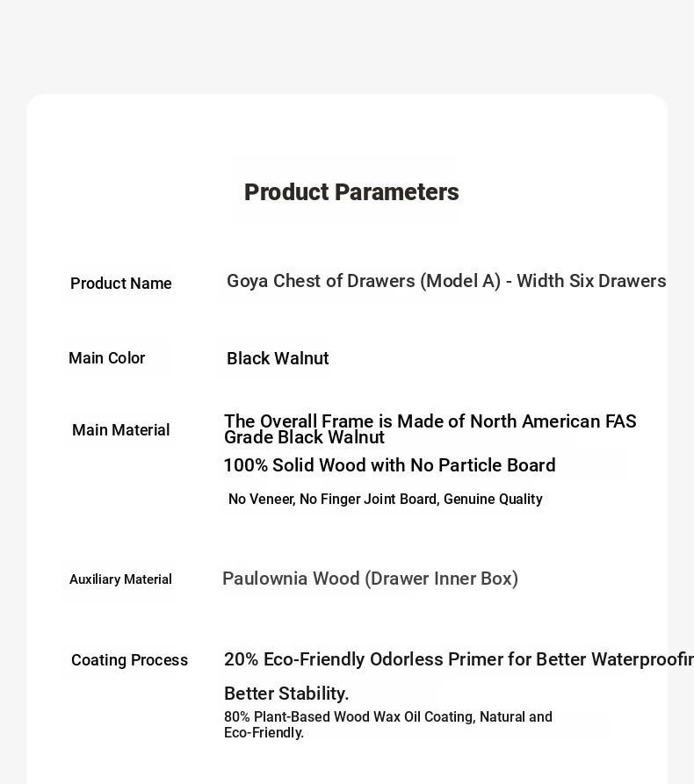Click the Main Material label
The height and width of the screenshot is (784, 694).
(121, 430)
